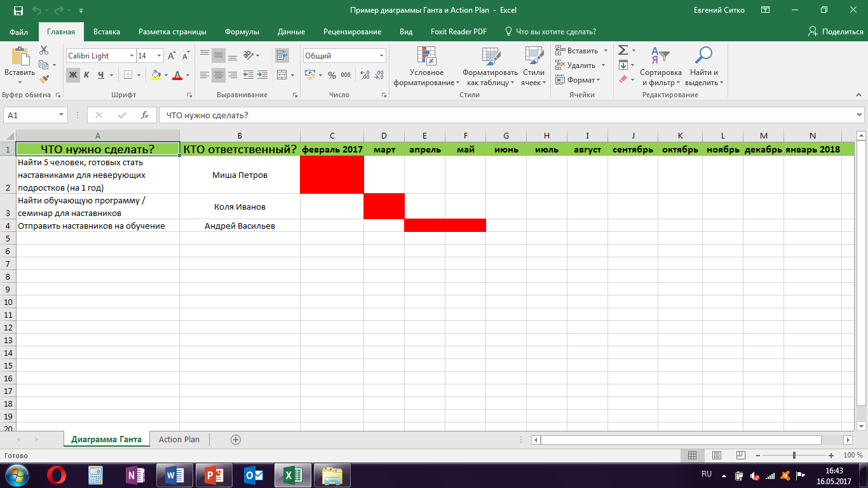The height and width of the screenshot is (488, 868).
Task: Click the yellow fill color swatch
Action: tap(156, 75)
